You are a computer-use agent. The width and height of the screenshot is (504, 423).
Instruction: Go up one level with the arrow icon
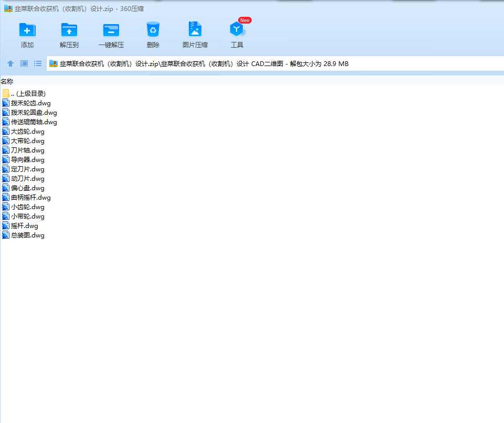tap(10, 63)
